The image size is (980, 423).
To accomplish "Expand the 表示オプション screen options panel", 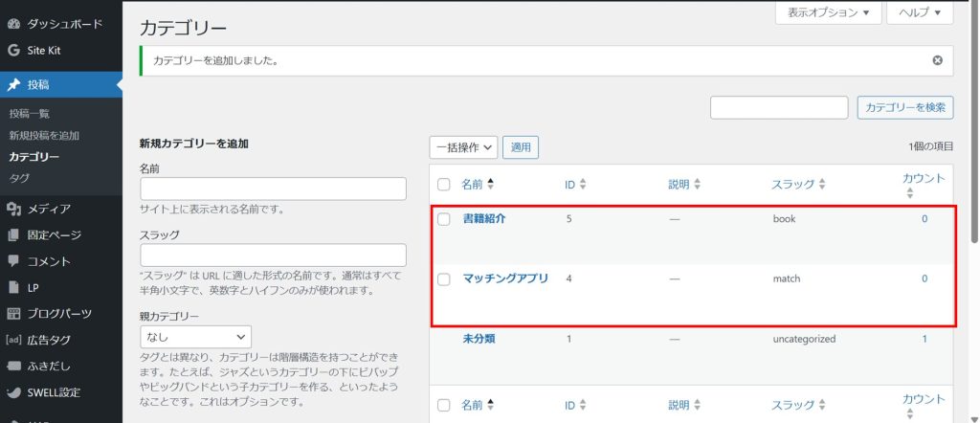I will (828, 13).
